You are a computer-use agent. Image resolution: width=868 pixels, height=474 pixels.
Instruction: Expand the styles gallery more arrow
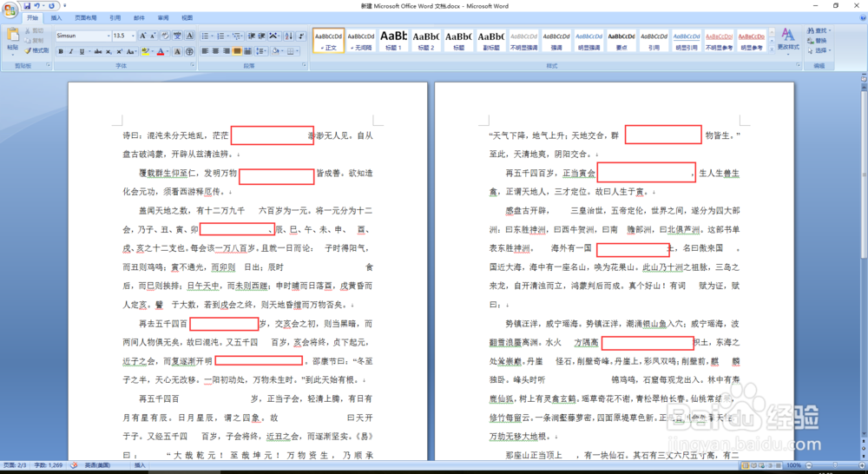pos(772,49)
